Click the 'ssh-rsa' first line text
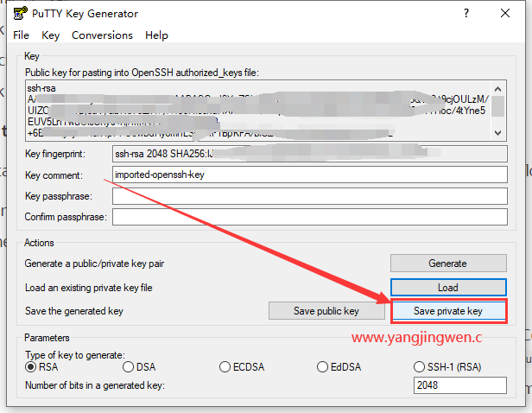This screenshot has width=532, height=413. click(41, 88)
